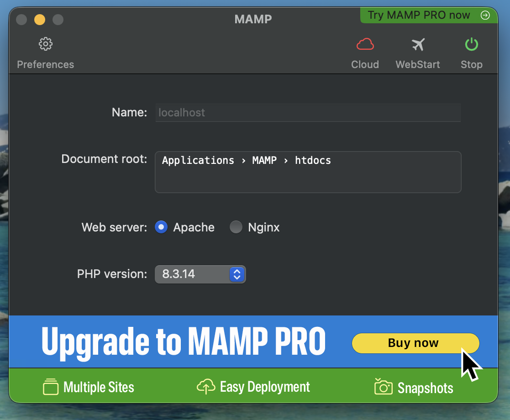Click the Easy Deployment cloud upload icon
The width and height of the screenshot is (510, 420).
tap(206, 387)
